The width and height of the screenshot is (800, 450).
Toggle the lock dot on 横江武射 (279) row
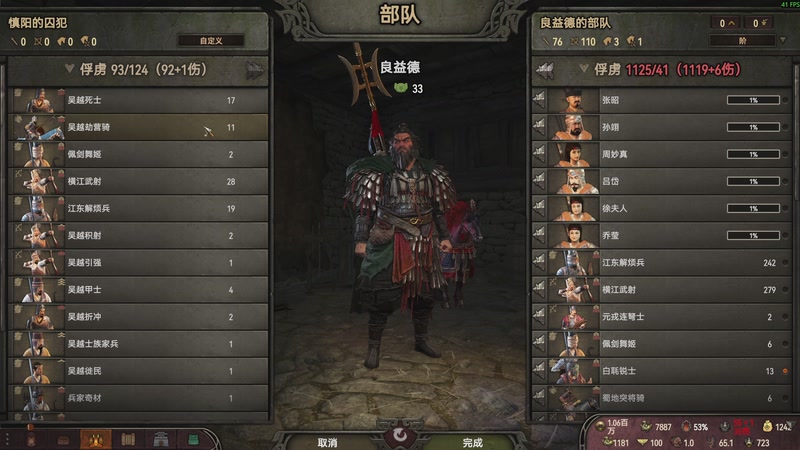click(x=785, y=290)
